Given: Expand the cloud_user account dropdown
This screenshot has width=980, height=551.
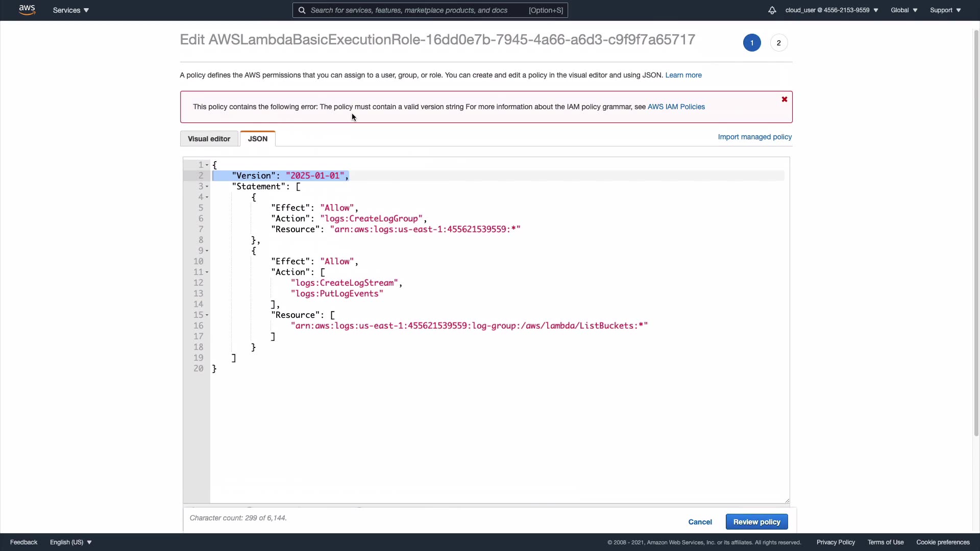Looking at the screenshot, I should [x=831, y=10].
